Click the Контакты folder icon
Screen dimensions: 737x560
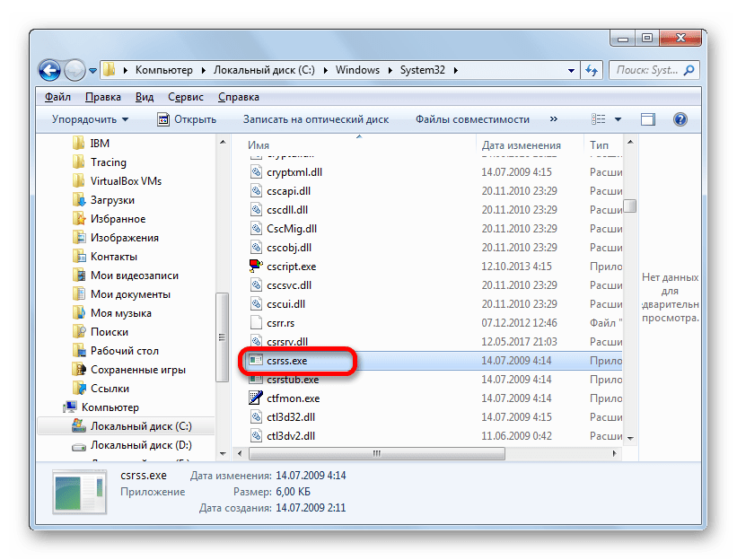[79, 257]
